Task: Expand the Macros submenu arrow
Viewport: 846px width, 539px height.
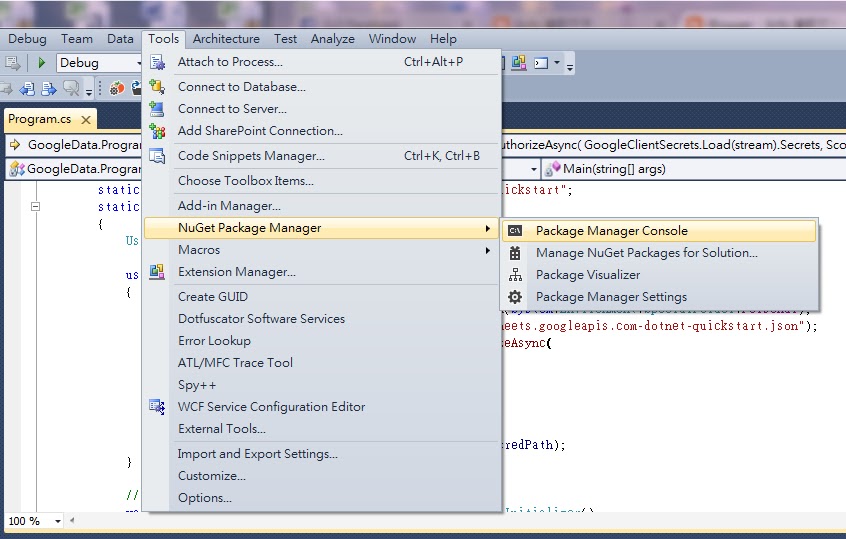Action: pyautogui.click(x=488, y=250)
